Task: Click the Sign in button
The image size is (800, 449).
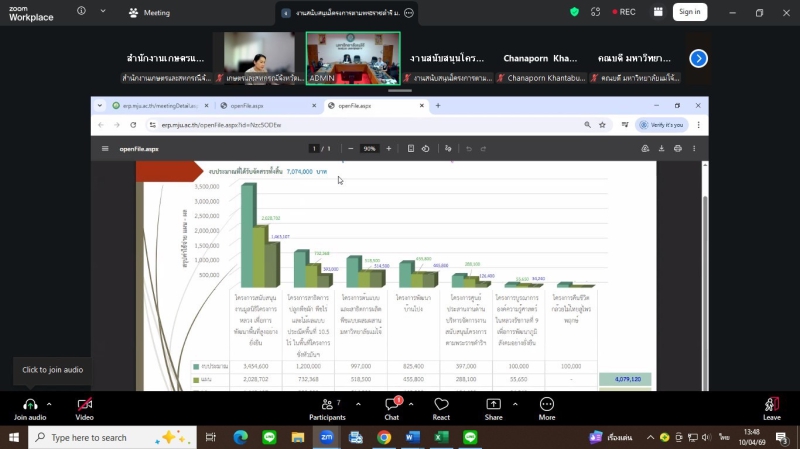Action: [x=688, y=12]
